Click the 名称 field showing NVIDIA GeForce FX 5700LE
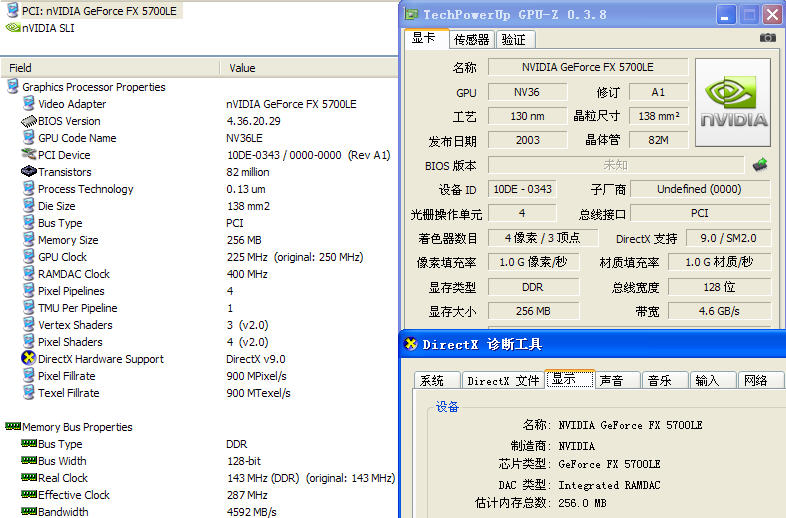The image size is (786, 518). pyautogui.click(x=587, y=67)
